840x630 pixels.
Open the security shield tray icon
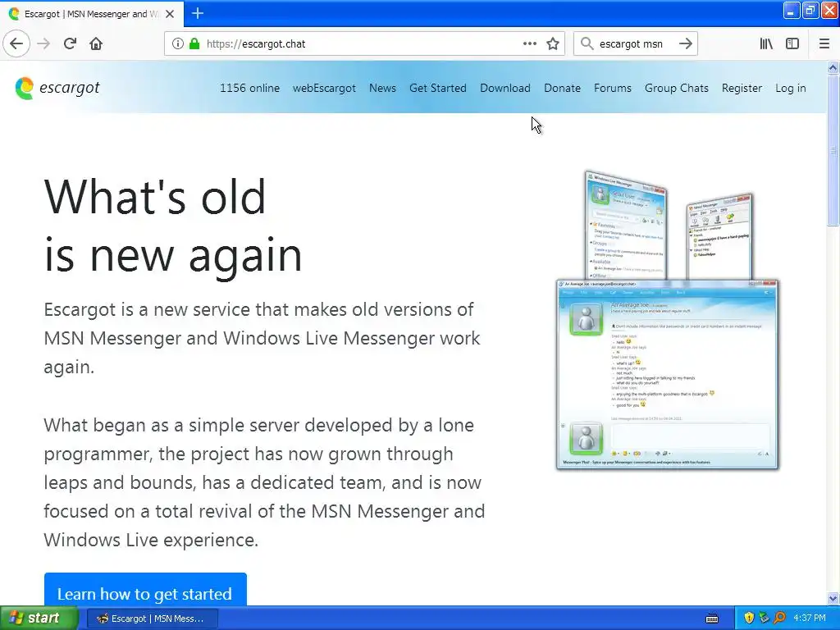click(x=749, y=619)
